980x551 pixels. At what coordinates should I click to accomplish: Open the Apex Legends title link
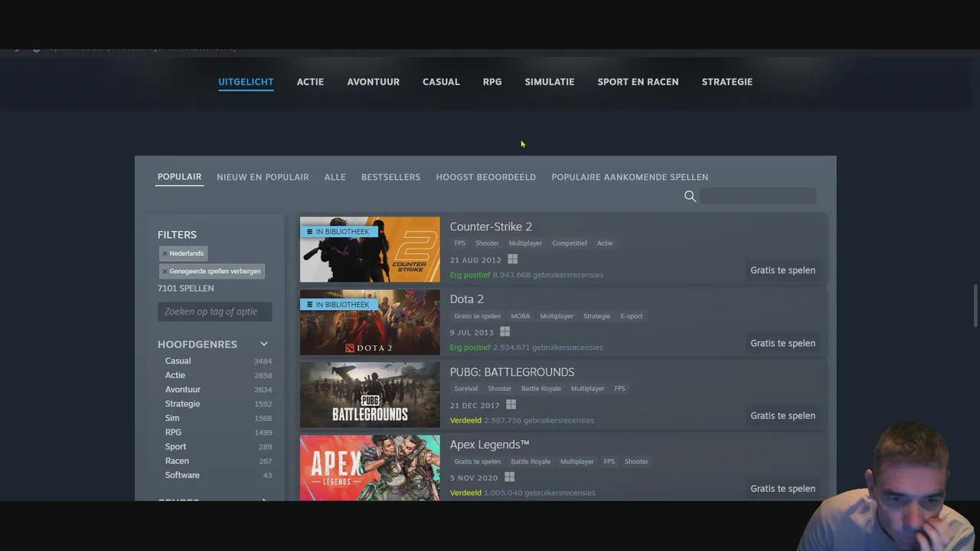tap(489, 445)
